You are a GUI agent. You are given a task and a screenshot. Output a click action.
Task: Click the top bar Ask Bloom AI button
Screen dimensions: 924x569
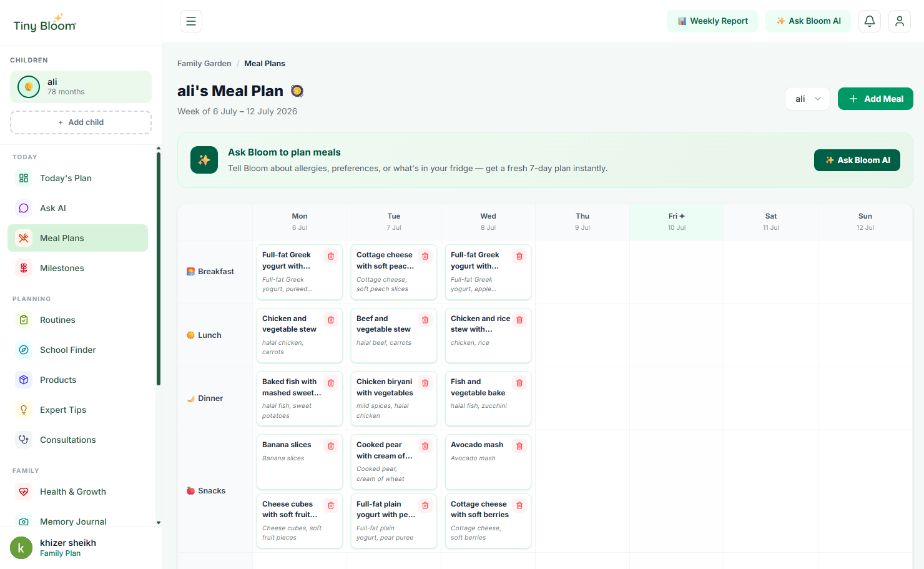tap(808, 21)
